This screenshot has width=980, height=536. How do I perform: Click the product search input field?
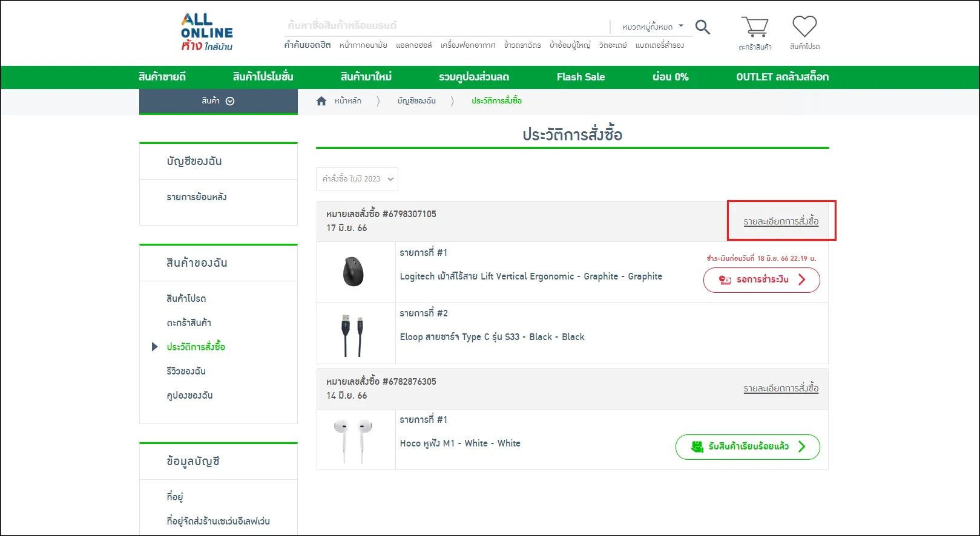tap(445, 25)
